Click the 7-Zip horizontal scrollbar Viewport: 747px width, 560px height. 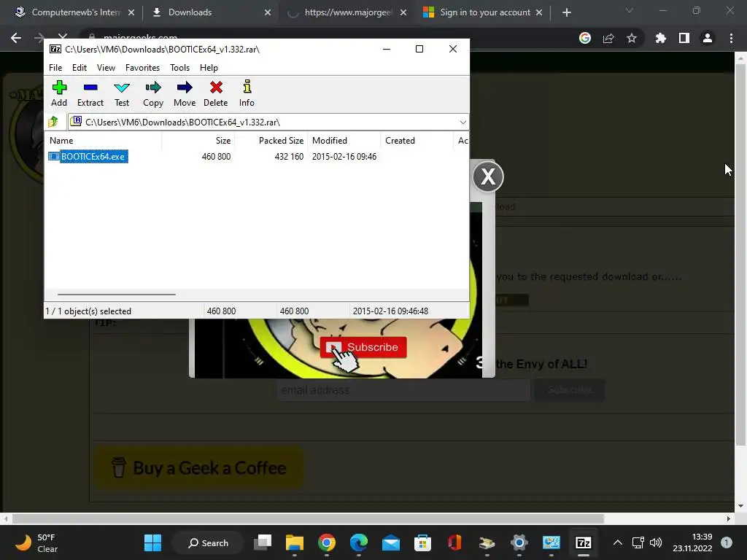117,295
